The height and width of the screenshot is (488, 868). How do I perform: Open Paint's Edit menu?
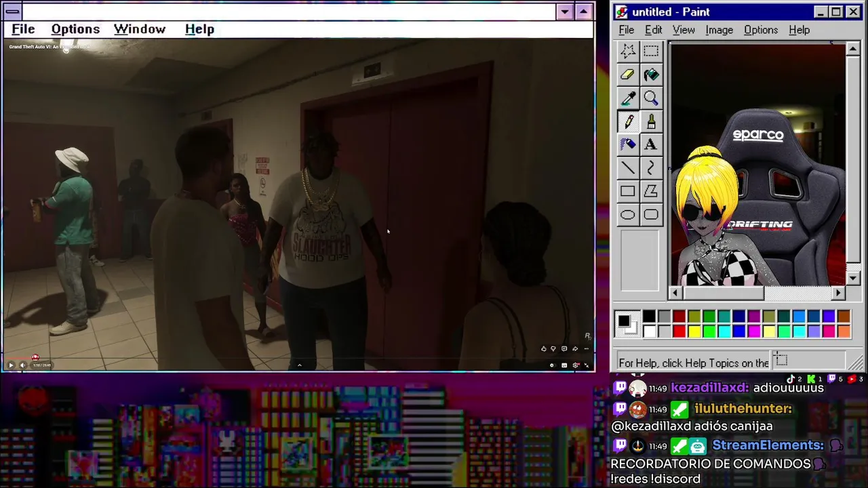[653, 30]
